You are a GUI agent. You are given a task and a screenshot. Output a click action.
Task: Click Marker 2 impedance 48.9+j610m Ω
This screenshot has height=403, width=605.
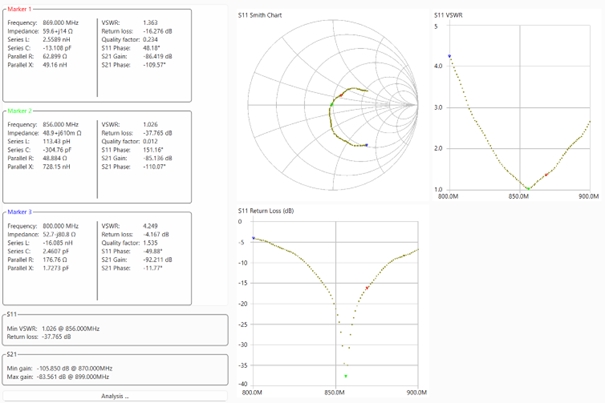click(62, 133)
